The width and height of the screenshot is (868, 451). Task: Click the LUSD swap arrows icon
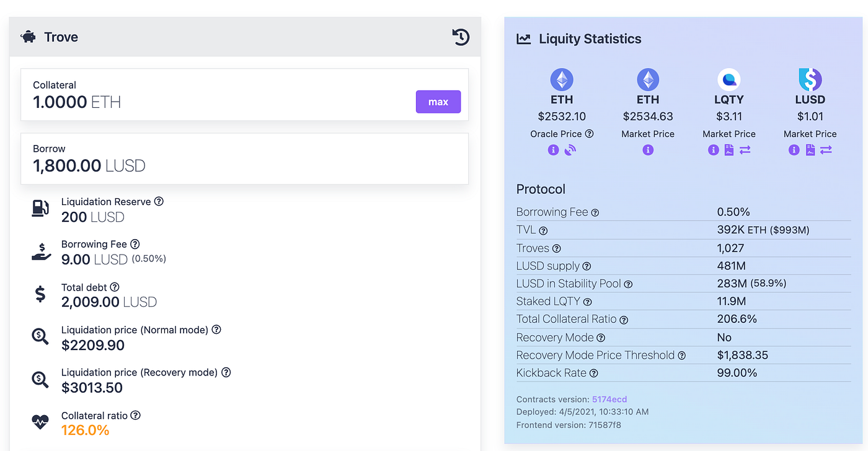[826, 150]
